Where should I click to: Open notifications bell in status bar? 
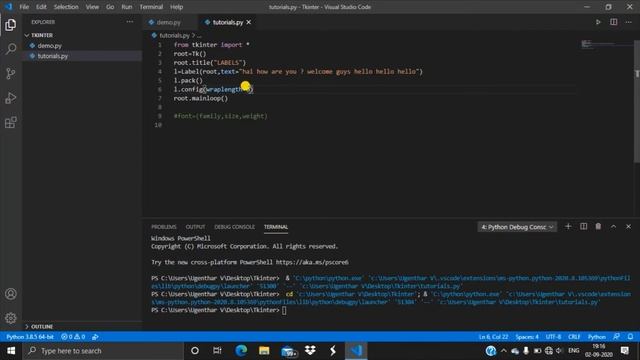(630, 337)
